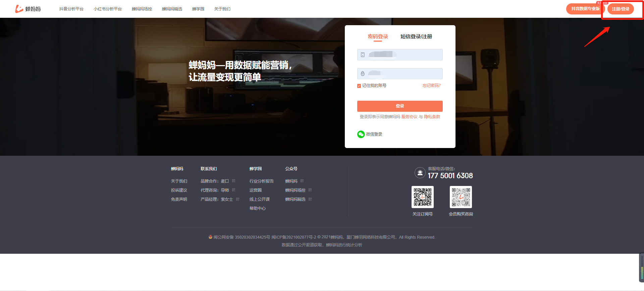Open footer link 投诉建议

pyautogui.click(x=179, y=190)
